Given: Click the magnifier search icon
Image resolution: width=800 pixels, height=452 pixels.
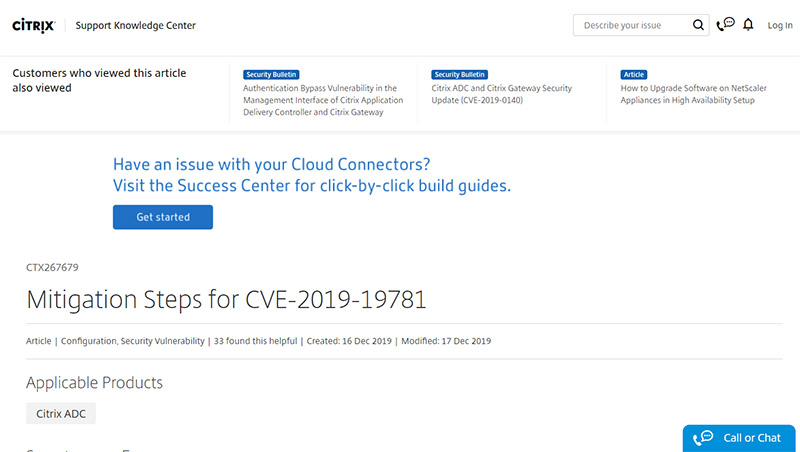Looking at the screenshot, I should (x=698, y=25).
